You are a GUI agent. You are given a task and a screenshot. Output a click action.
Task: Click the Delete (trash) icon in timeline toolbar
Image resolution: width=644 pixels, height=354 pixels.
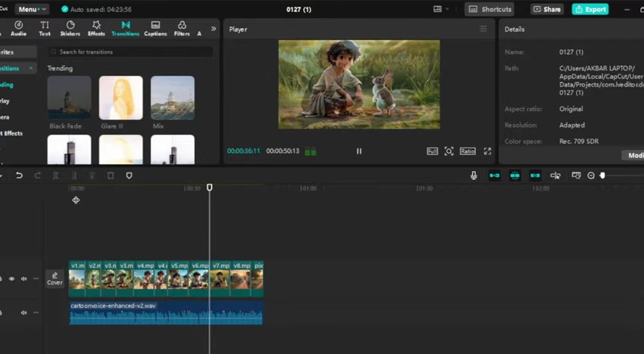(x=111, y=175)
